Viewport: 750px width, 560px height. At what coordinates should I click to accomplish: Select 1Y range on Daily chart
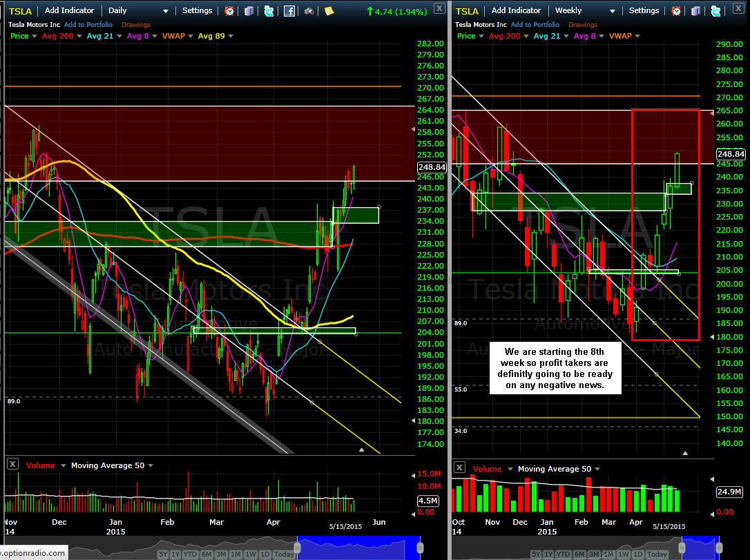tap(176, 554)
